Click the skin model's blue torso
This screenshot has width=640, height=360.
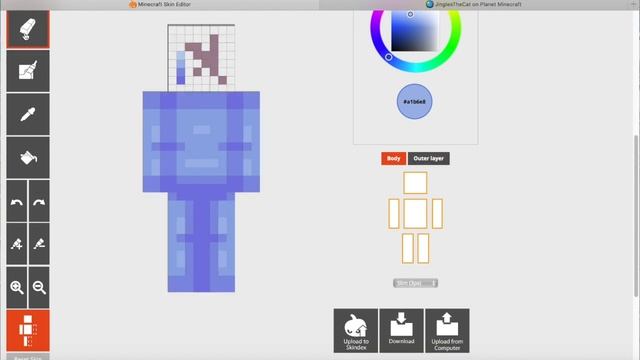tap(201, 142)
